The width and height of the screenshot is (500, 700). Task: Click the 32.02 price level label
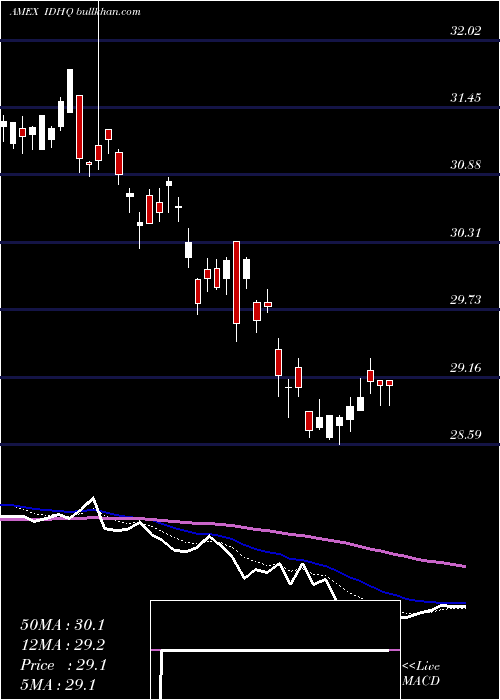(466, 31)
